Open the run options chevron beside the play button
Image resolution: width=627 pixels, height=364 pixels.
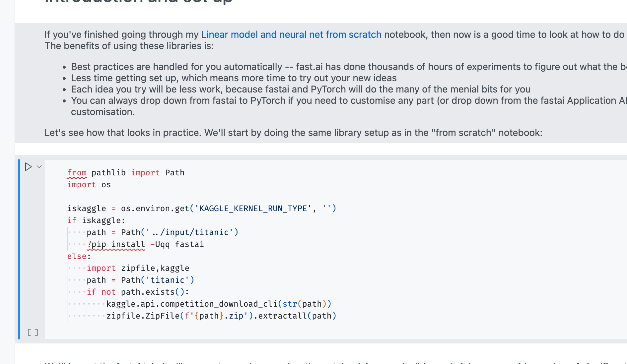tap(39, 167)
